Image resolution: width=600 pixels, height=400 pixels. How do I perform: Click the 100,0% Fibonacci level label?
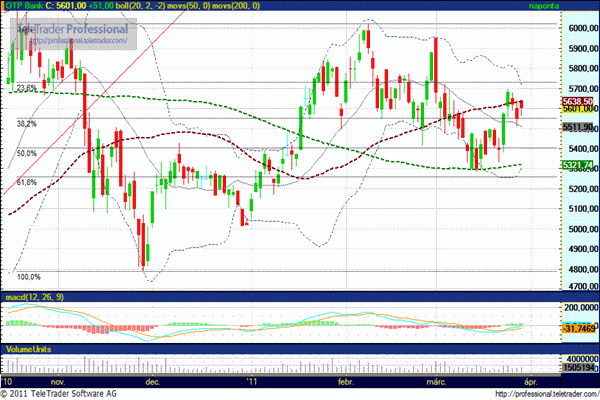click(29, 277)
